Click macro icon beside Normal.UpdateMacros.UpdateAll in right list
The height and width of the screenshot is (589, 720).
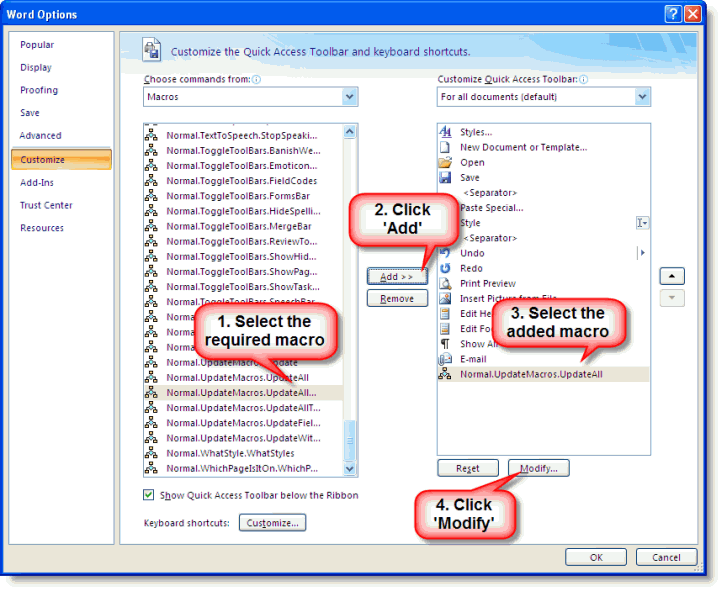coord(444,374)
